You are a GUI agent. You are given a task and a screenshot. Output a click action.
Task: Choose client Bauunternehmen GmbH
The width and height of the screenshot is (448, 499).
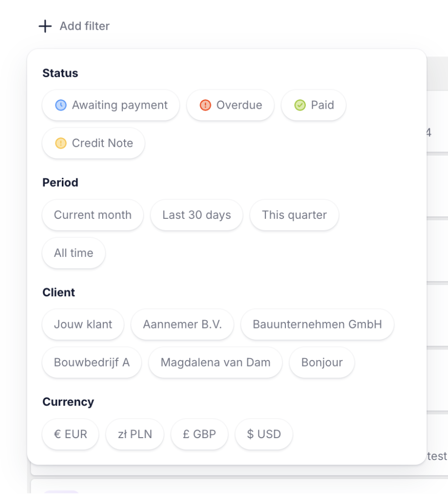pyautogui.click(x=317, y=324)
